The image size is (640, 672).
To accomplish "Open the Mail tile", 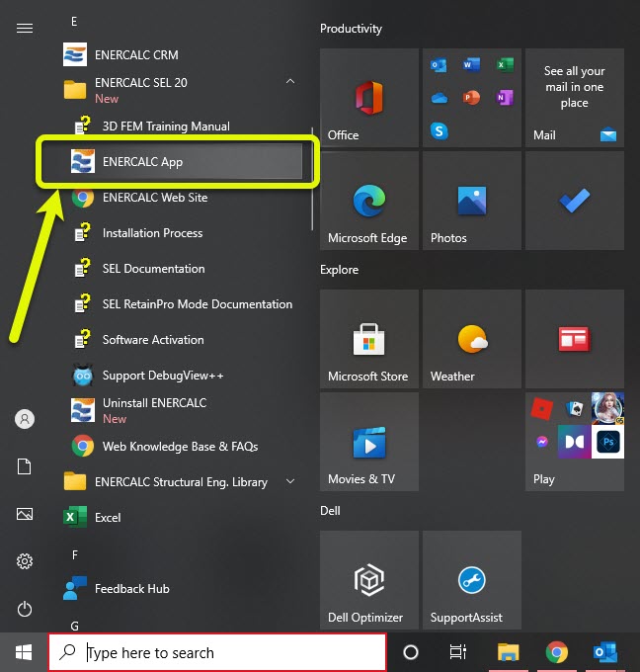I will pos(575,98).
